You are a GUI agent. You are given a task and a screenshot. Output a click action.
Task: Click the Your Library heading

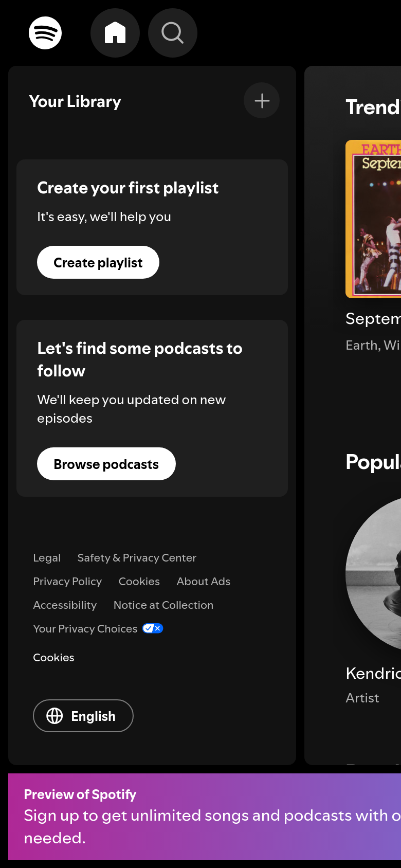[75, 101]
